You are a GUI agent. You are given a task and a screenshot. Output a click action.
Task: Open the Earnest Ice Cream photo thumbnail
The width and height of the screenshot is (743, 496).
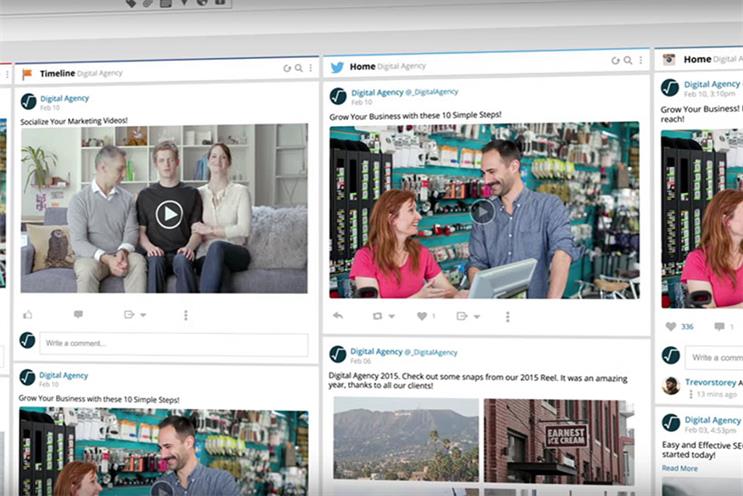pos(559,442)
